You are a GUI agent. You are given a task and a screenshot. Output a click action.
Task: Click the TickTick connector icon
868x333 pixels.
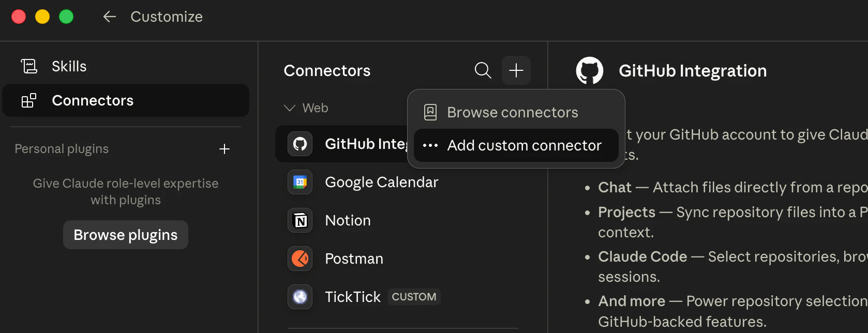[300, 297]
